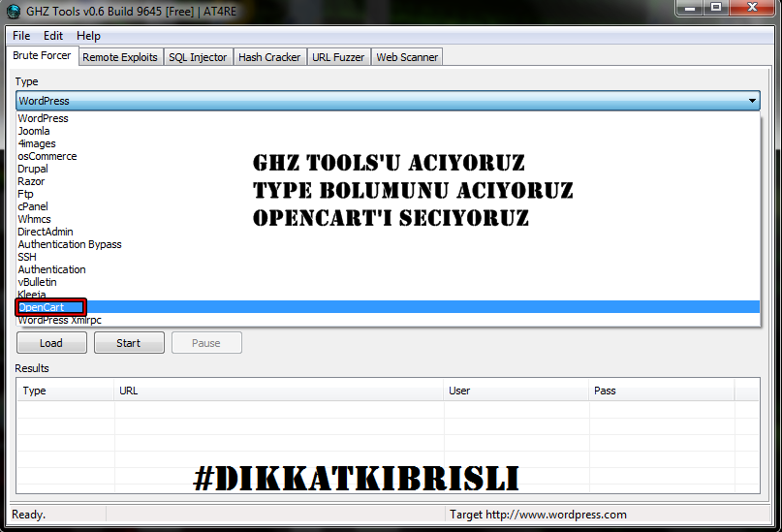
Task: Select Drupal in the Type list
Action: [x=389, y=169]
